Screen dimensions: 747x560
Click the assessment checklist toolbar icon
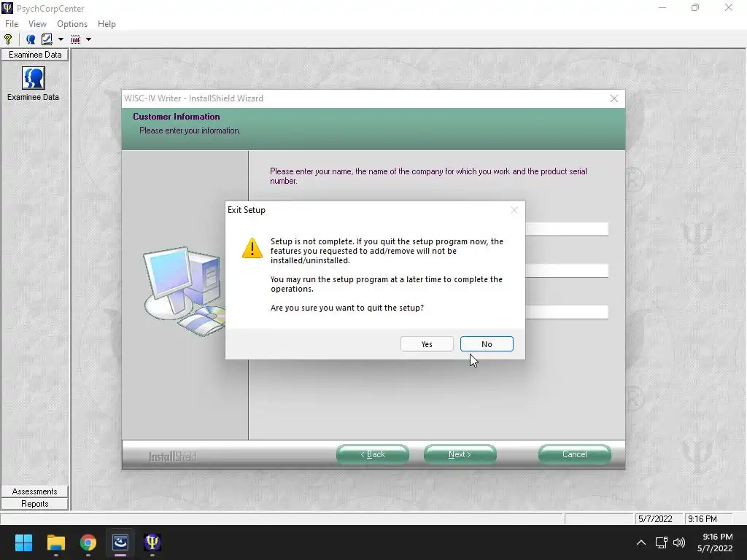(x=47, y=39)
